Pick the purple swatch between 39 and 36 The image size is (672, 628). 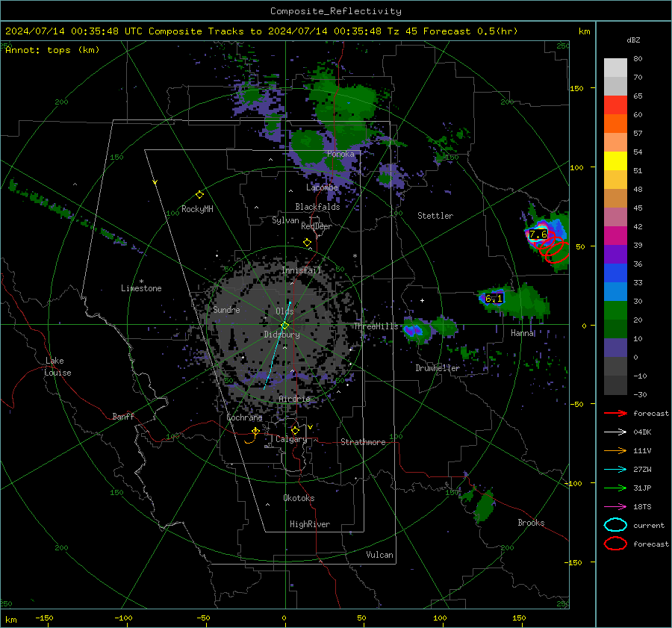point(615,255)
